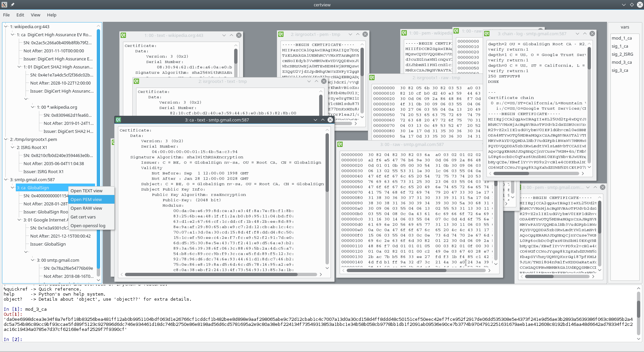644x352 pixels.
Task: Click the X app icon in the top-left title bar
Action: [4, 5]
